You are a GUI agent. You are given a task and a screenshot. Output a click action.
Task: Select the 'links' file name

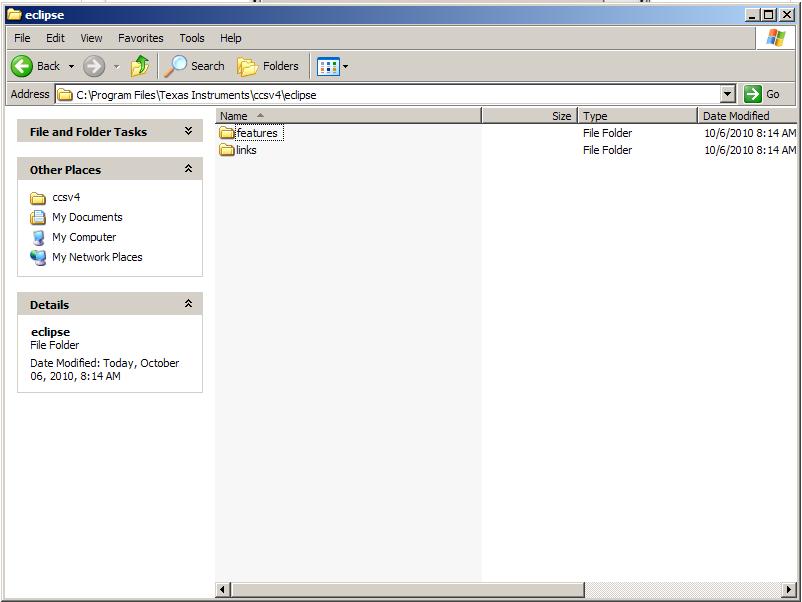point(246,150)
